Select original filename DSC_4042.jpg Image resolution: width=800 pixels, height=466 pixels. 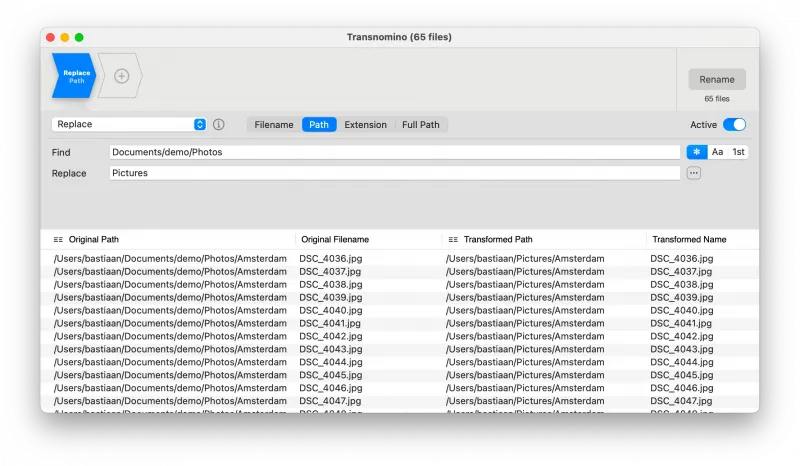tap(331, 336)
